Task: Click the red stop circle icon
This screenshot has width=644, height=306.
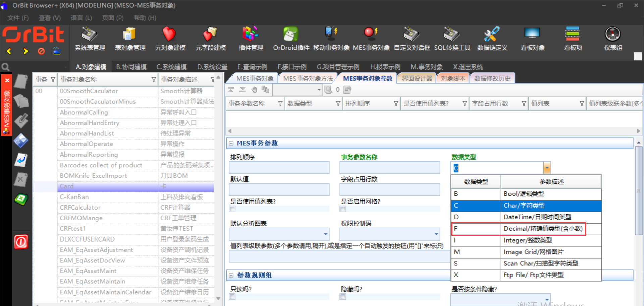Action: tap(41, 51)
